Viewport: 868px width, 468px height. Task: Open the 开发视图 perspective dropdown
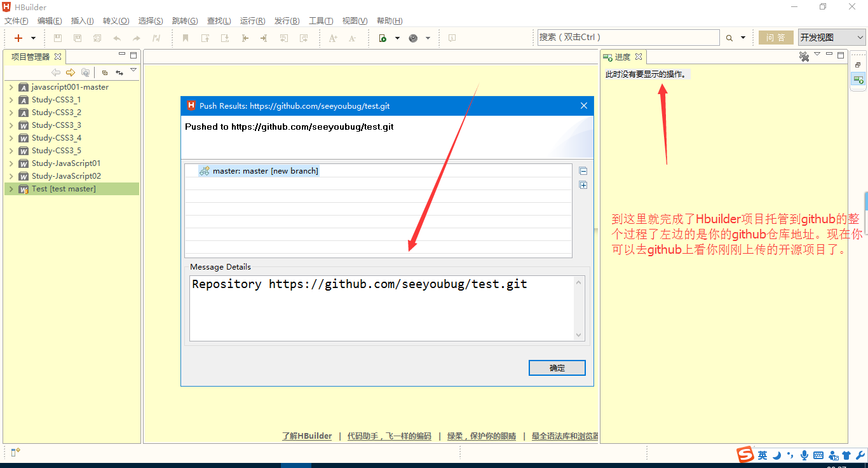click(831, 38)
